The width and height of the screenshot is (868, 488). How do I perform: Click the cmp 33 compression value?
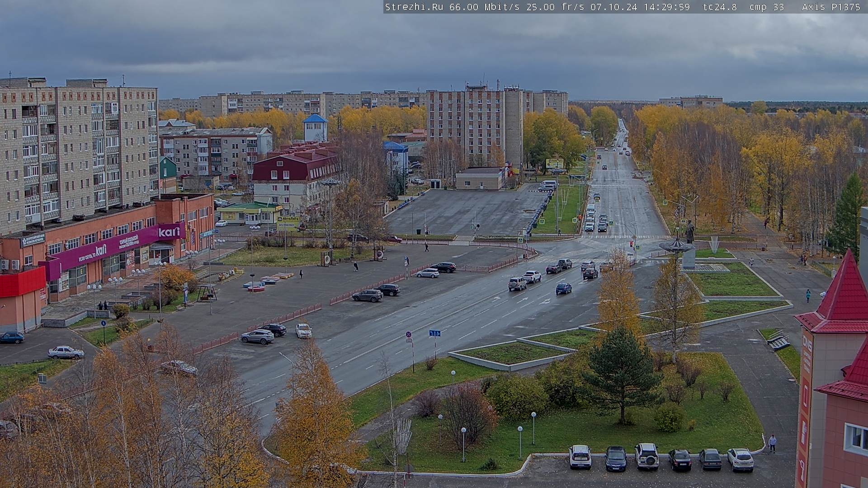point(766,7)
